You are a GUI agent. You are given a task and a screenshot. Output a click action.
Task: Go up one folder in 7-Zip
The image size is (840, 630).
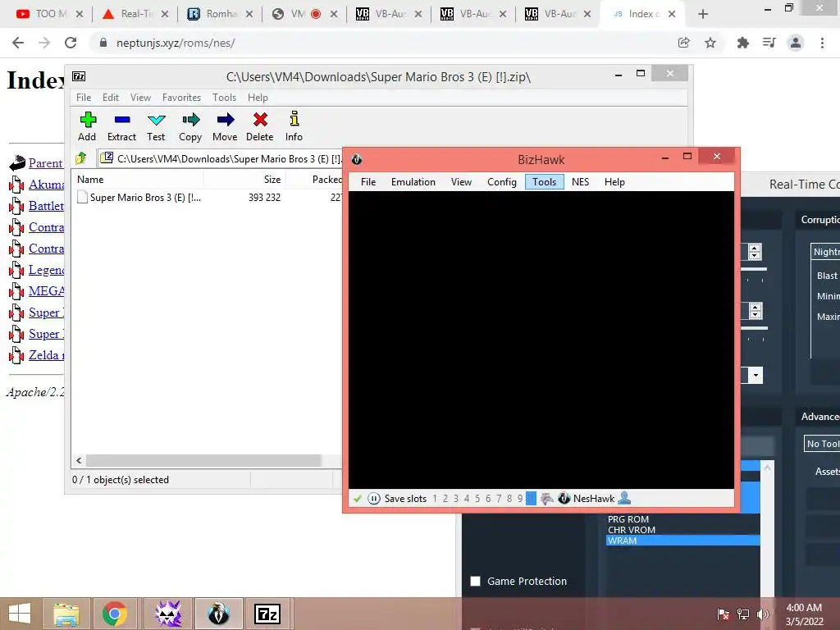[81, 158]
